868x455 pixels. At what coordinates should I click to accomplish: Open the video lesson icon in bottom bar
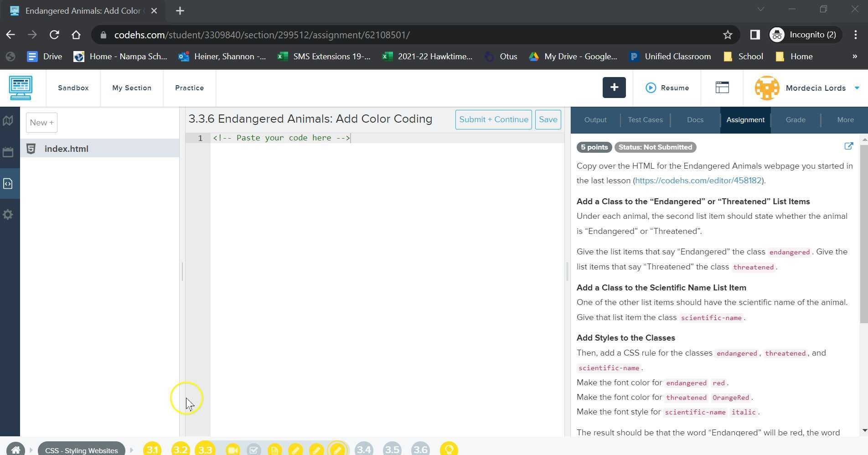click(x=232, y=450)
